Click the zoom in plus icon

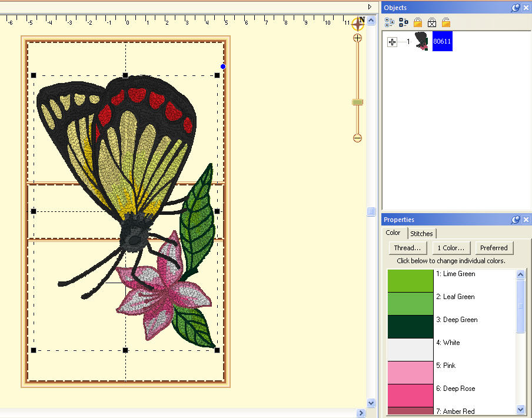point(357,38)
